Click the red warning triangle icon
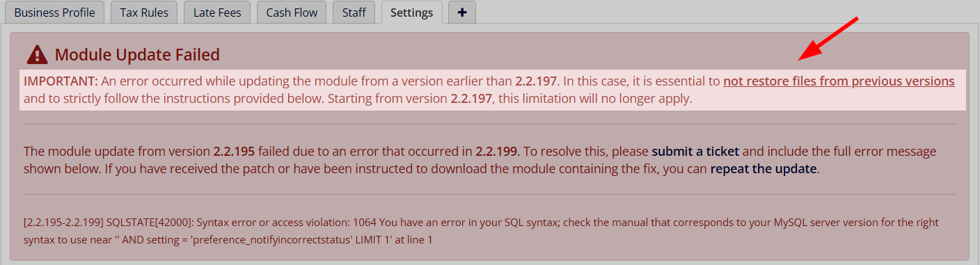This screenshot has height=265, width=980. (36, 54)
